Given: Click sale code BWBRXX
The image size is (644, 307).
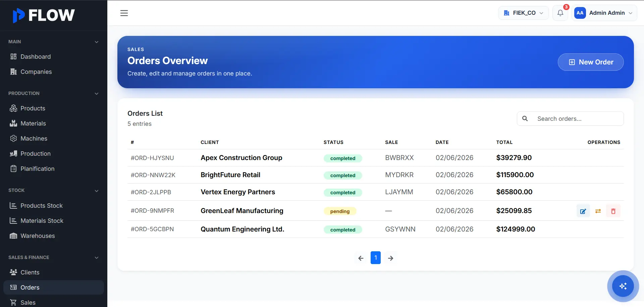Looking at the screenshot, I should coord(399,158).
